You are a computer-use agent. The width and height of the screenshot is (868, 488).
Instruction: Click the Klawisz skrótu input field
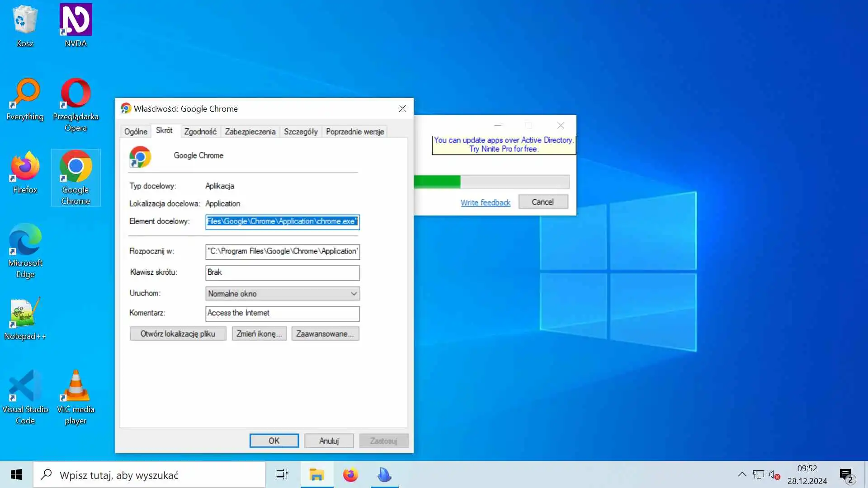pos(282,272)
